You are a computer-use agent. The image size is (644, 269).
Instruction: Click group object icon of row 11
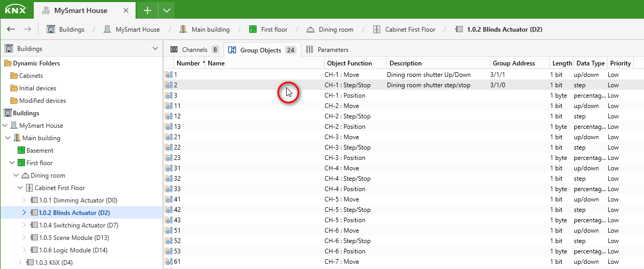tap(169, 106)
